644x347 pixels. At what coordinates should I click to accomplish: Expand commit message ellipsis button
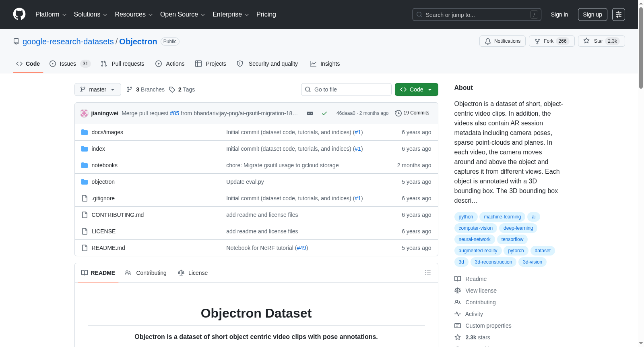310,113
